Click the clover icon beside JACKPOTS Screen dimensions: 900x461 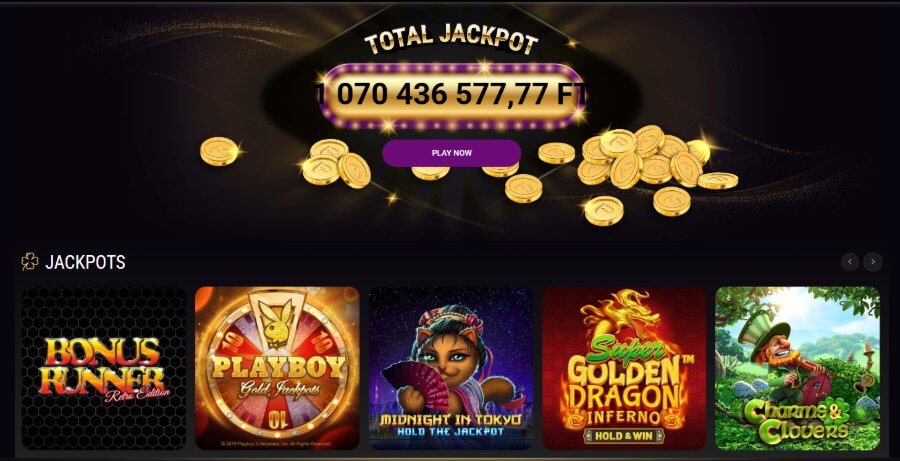tap(30, 262)
